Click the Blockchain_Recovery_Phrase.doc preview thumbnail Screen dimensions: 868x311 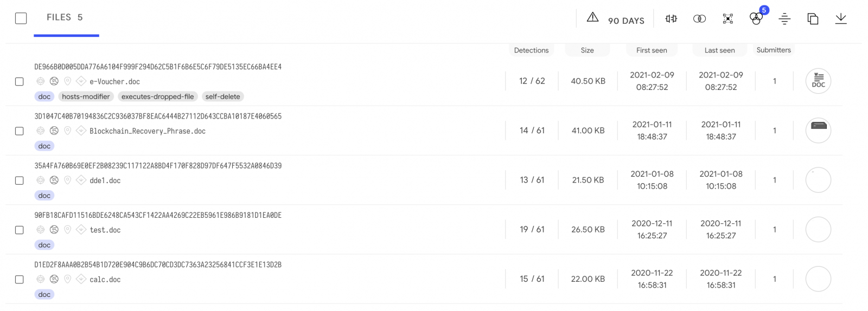(x=818, y=131)
